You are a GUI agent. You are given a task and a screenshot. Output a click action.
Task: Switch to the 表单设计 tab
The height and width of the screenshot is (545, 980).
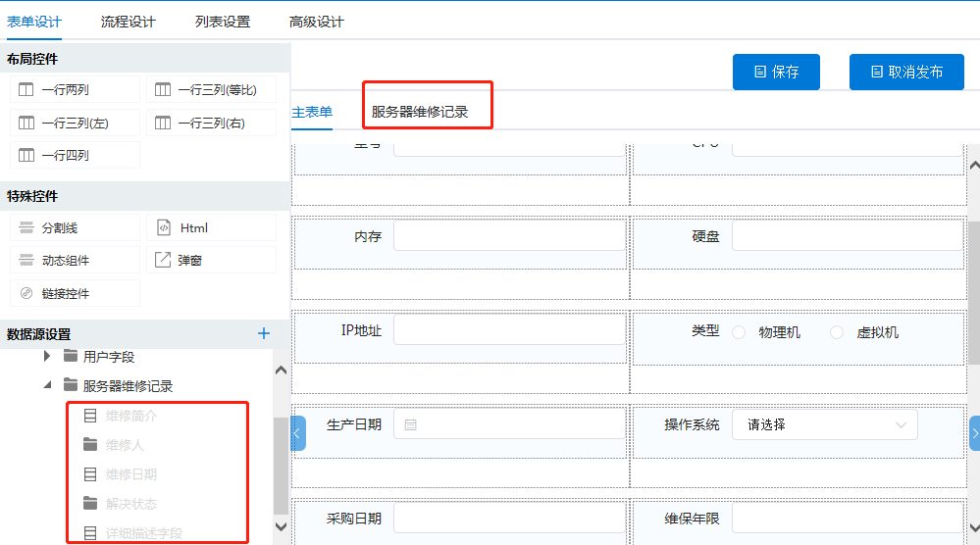[34, 22]
